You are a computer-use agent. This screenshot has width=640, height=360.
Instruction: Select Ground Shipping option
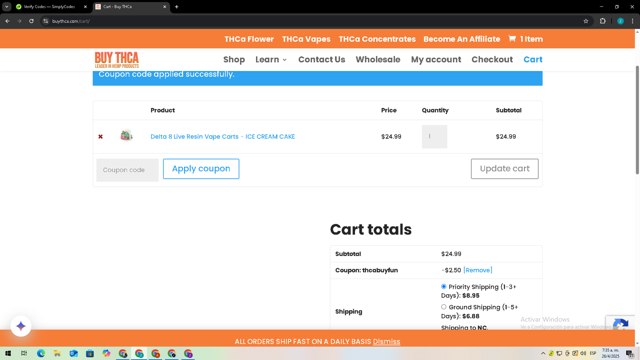tap(444, 307)
